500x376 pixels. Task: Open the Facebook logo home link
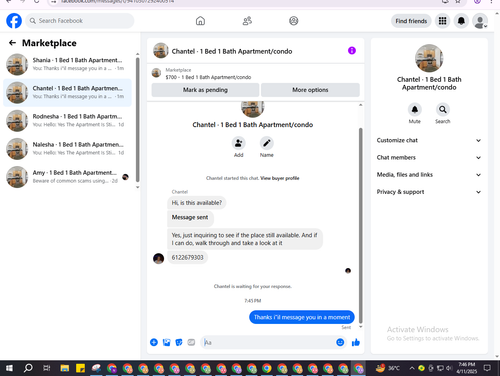click(x=14, y=21)
